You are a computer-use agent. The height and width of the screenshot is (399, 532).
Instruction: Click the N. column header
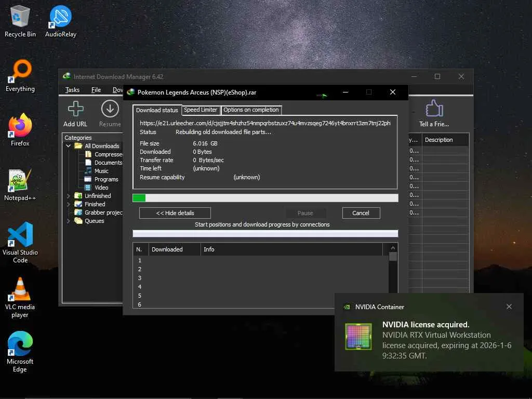141,249
